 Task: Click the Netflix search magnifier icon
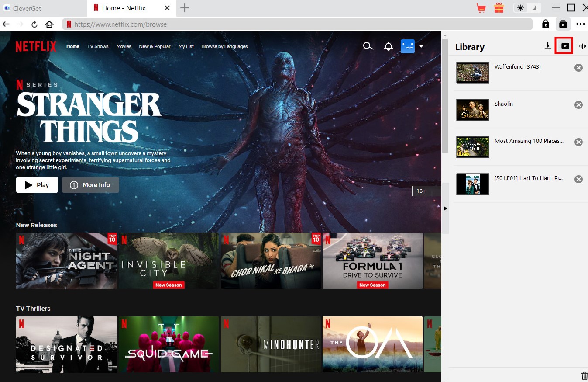[x=368, y=46]
